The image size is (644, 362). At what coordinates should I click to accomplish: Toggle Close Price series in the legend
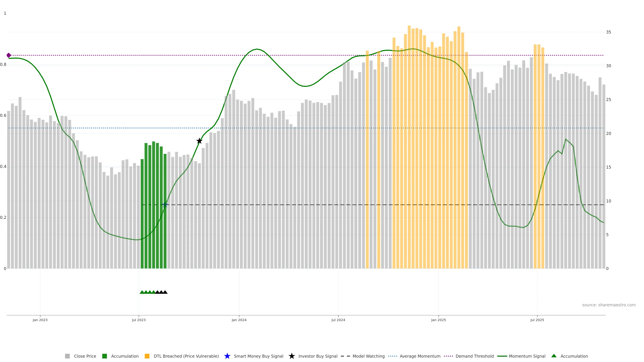(85, 356)
